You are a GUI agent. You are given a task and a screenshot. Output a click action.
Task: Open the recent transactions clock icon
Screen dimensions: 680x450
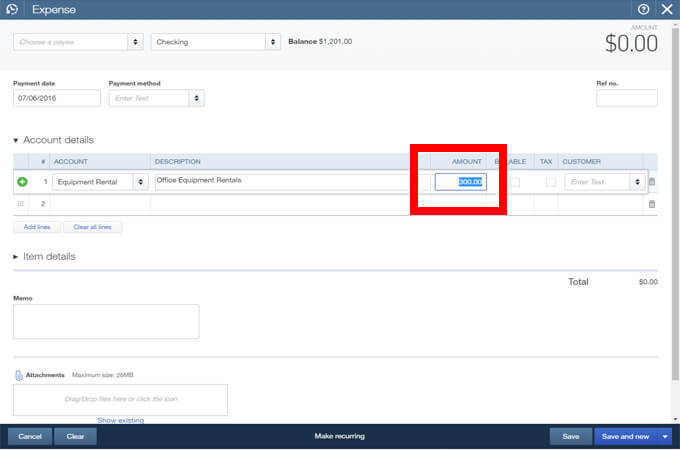[12, 9]
